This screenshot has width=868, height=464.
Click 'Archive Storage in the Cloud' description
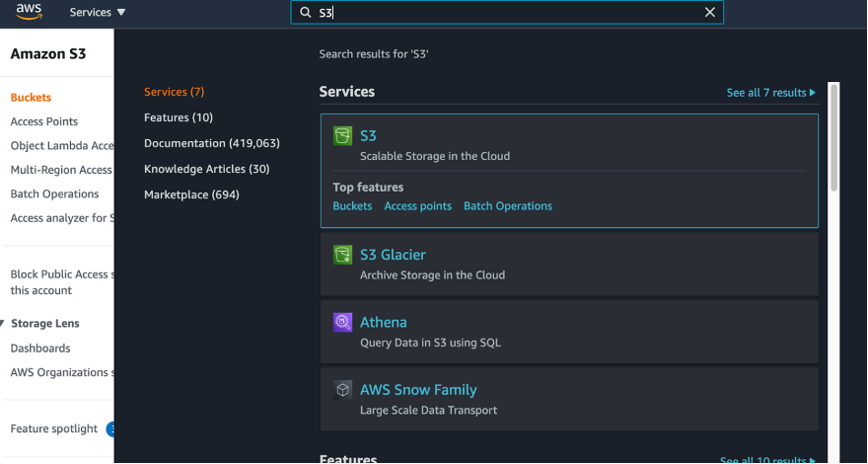[x=432, y=275]
